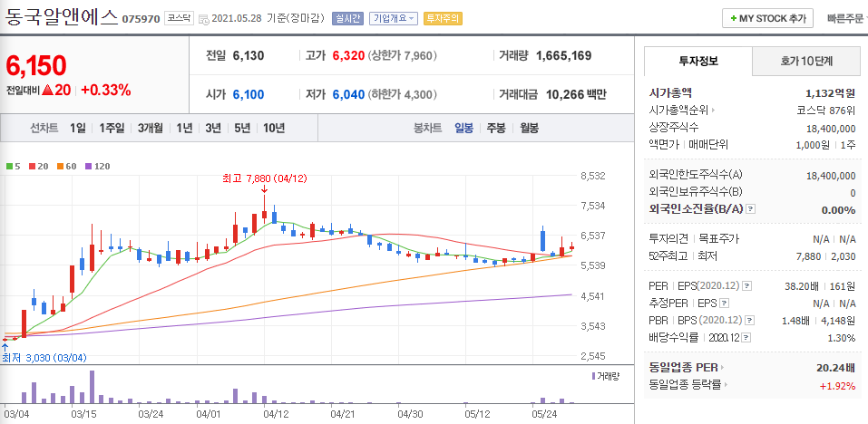The height and width of the screenshot is (424, 868).
Task: Click the MY STOCK 추가 button
Action: (x=767, y=18)
